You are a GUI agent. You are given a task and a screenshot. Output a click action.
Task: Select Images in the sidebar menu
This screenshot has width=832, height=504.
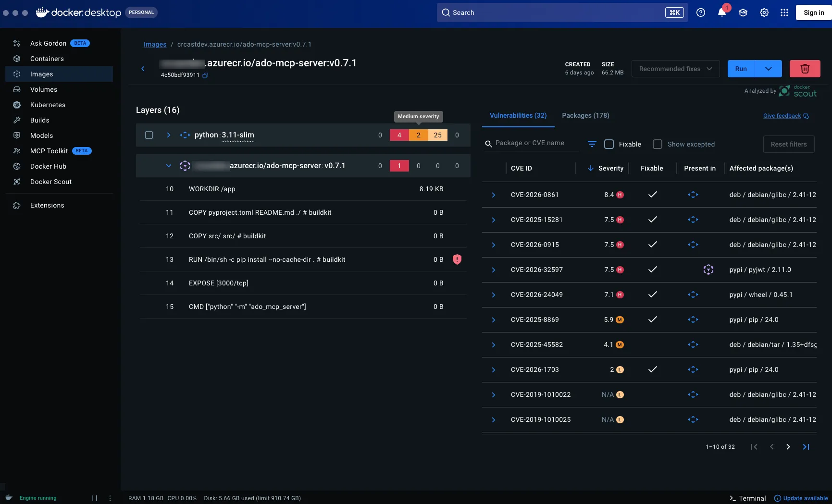[42, 74]
